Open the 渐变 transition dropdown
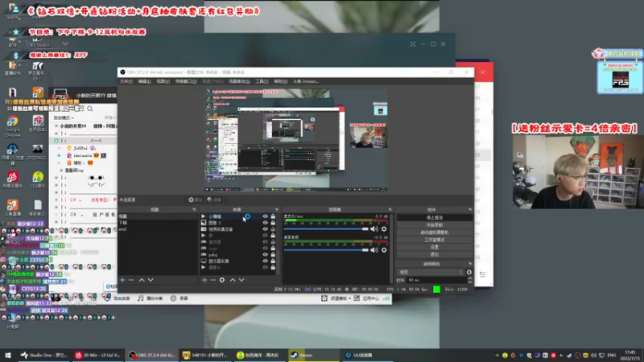644x362 pixels. tap(431, 272)
